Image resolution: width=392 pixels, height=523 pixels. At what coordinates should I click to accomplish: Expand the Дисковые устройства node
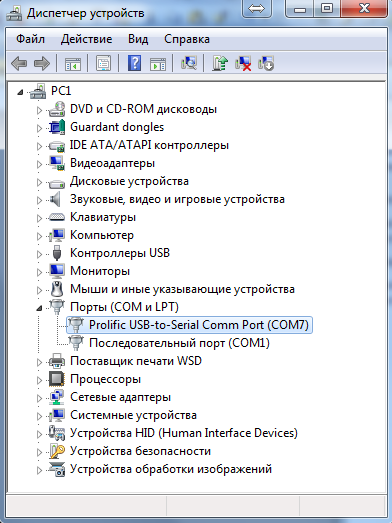39,182
